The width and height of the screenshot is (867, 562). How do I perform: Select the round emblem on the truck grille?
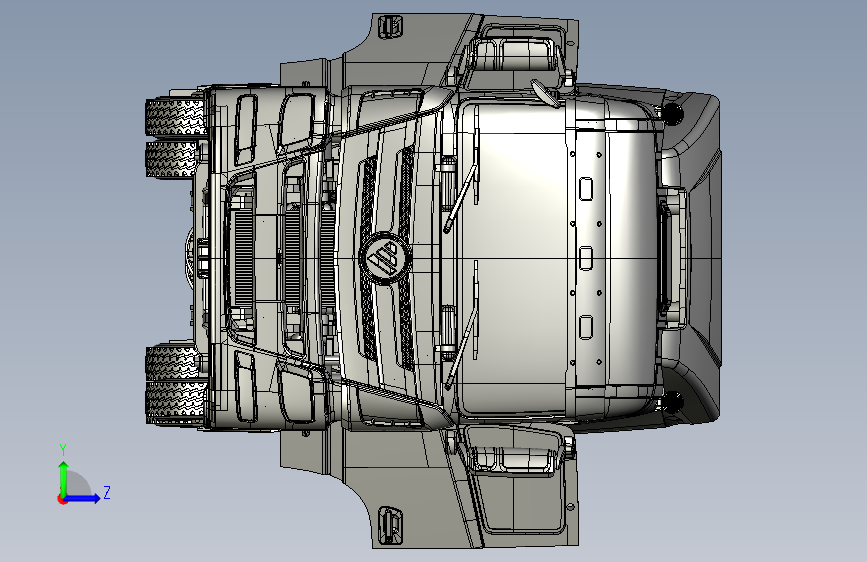(385, 258)
